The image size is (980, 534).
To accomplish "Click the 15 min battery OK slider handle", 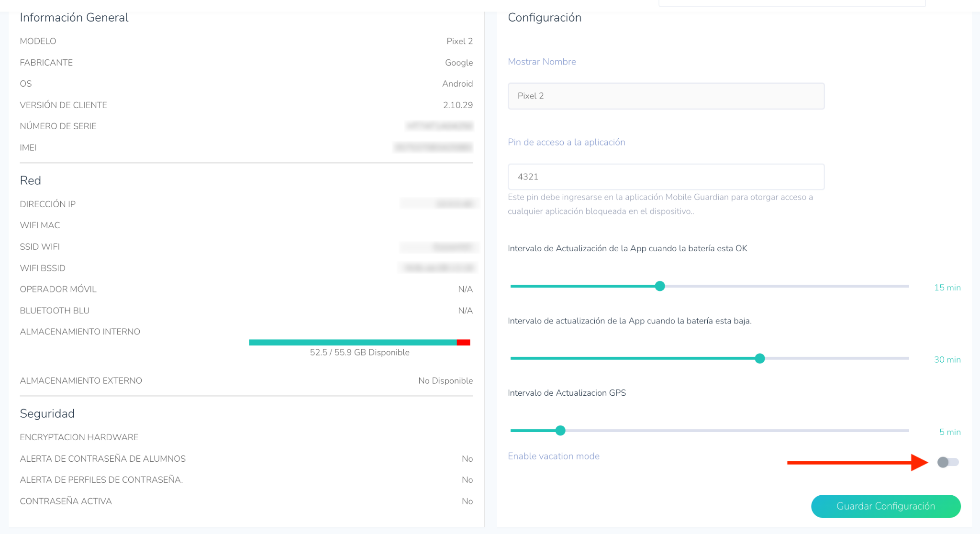I will (660, 286).
